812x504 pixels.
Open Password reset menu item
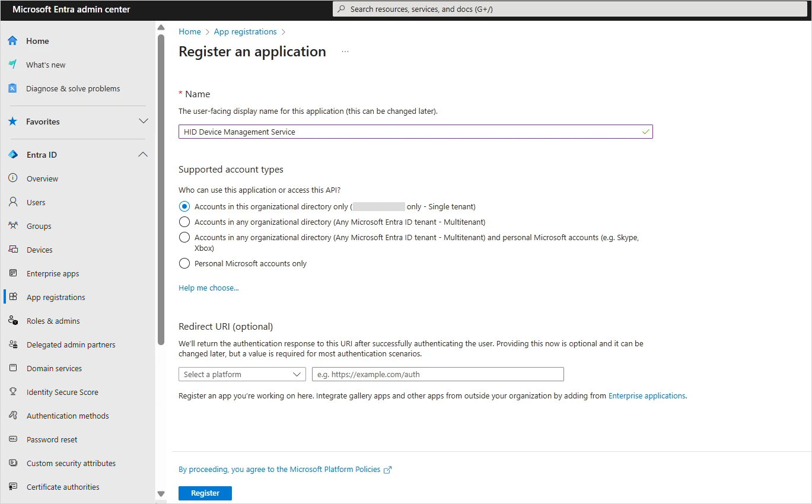[52, 439]
